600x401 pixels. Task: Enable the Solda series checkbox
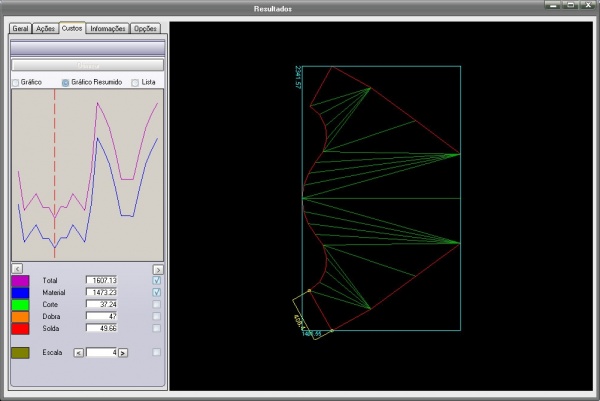(x=156, y=328)
